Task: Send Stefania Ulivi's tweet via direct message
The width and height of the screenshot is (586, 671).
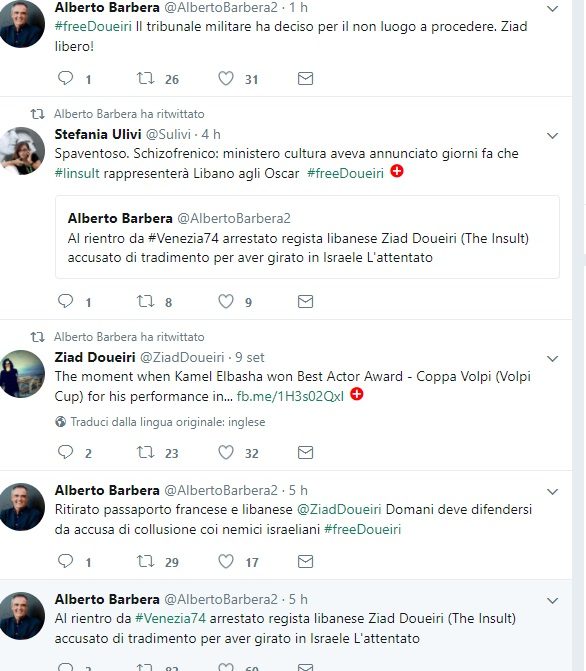Action: click(x=305, y=302)
